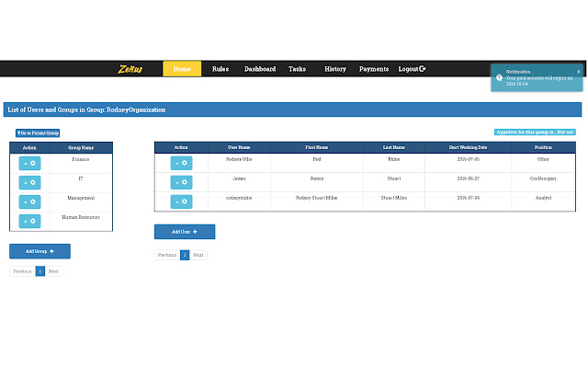
Task: Go to Payments
Action: [374, 69]
